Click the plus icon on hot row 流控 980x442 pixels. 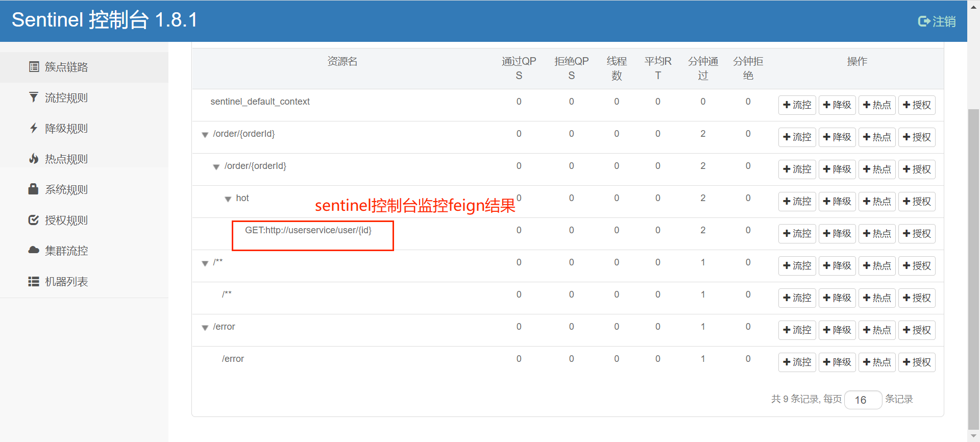(787, 201)
